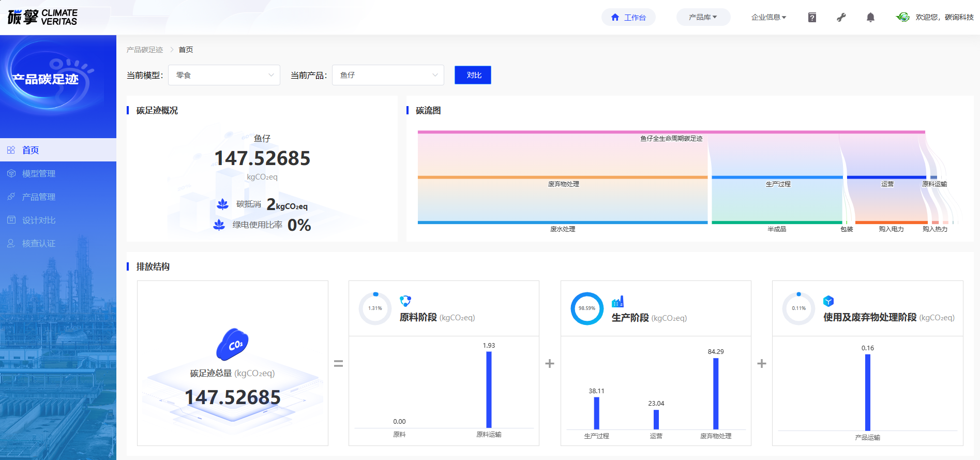Viewport: 980px width, 460px height.
Task: Click the 运营 23.04 bar
Action: (x=656, y=420)
